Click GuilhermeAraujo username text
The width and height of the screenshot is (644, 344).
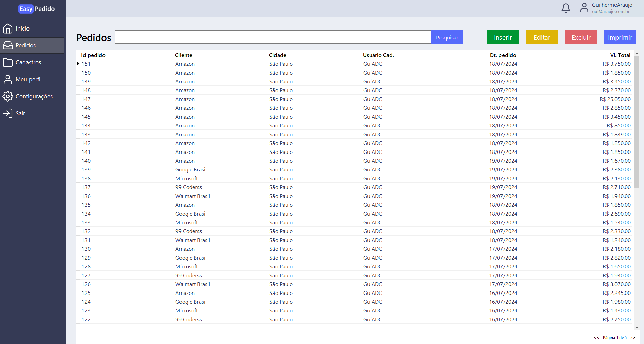pyautogui.click(x=612, y=5)
